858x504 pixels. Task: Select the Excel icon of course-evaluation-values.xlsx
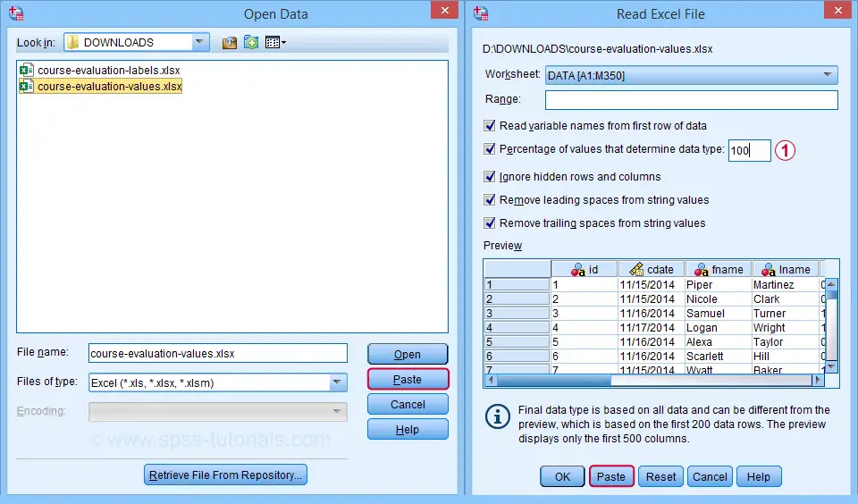[x=26, y=87]
